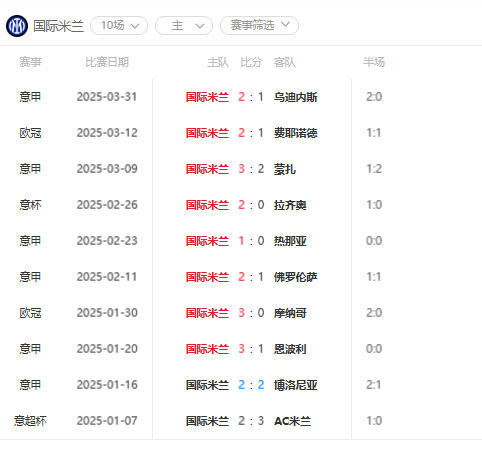
Task: Open opponent 费耶诺德 team link
Action: [x=295, y=133]
